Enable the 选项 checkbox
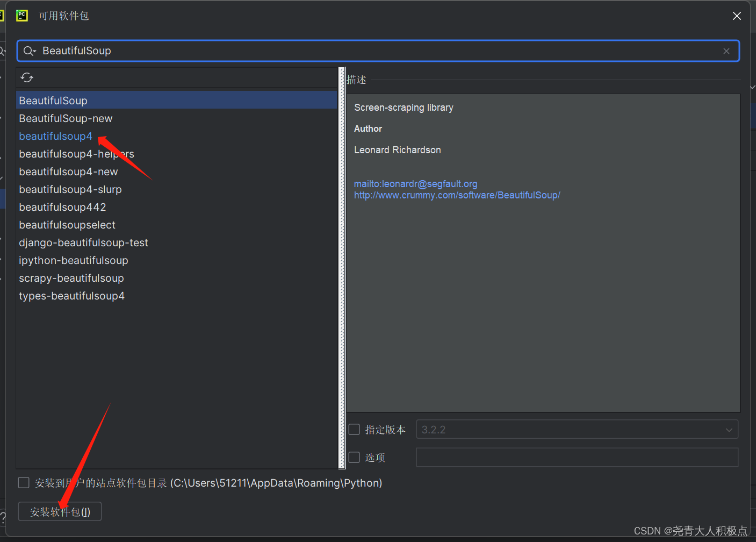The image size is (756, 542). (x=354, y=458)
